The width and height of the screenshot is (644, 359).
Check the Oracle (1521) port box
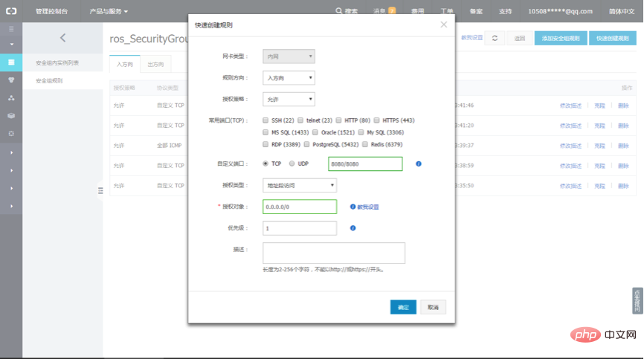(315, 132)
